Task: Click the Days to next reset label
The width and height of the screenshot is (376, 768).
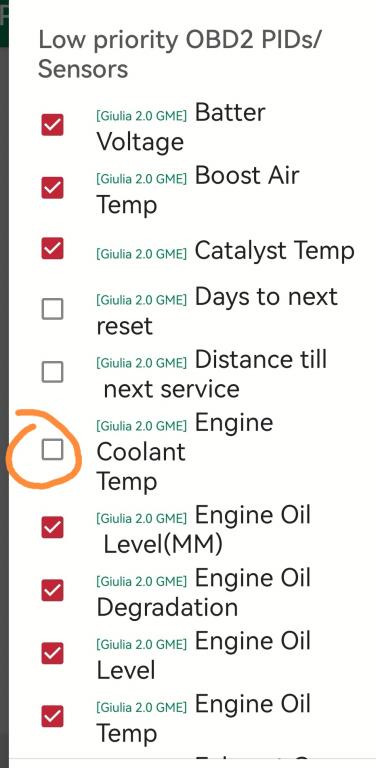Action: 217,312
